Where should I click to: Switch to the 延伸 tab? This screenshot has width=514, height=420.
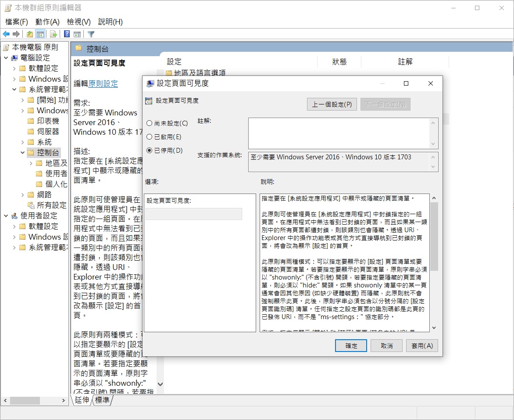coord(81,400)
